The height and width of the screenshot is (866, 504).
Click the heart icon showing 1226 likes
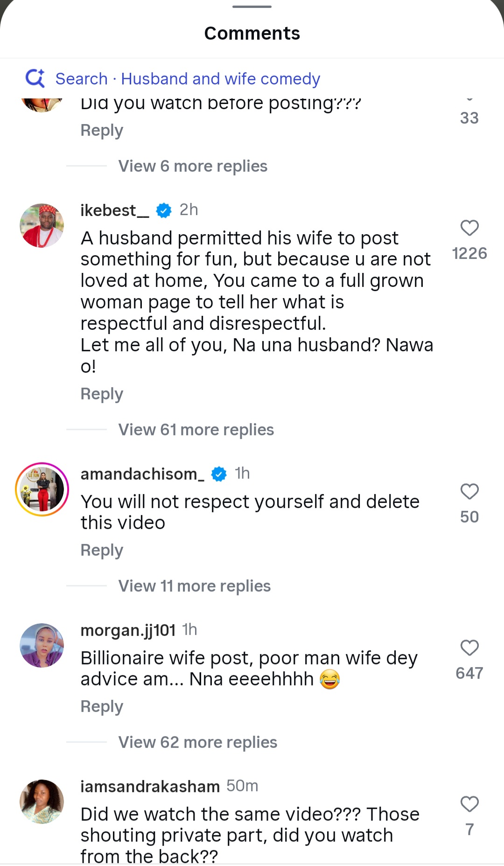(x=469, y=228)
